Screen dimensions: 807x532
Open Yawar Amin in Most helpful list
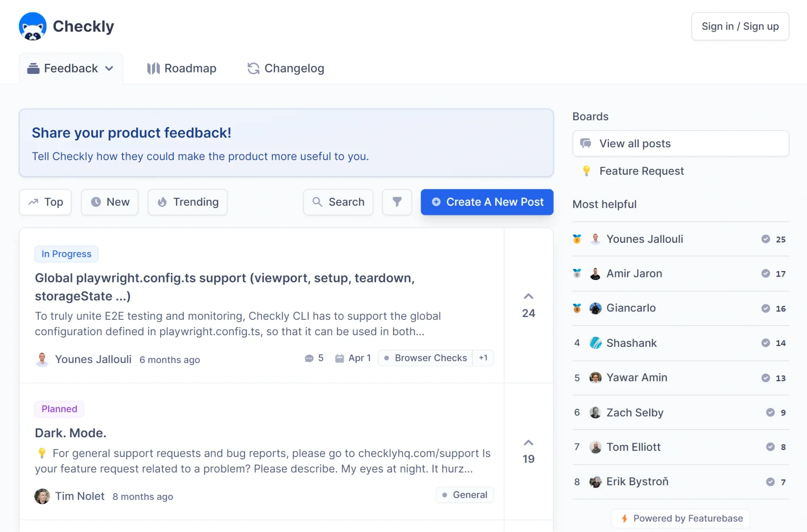[x=681, y=378]
